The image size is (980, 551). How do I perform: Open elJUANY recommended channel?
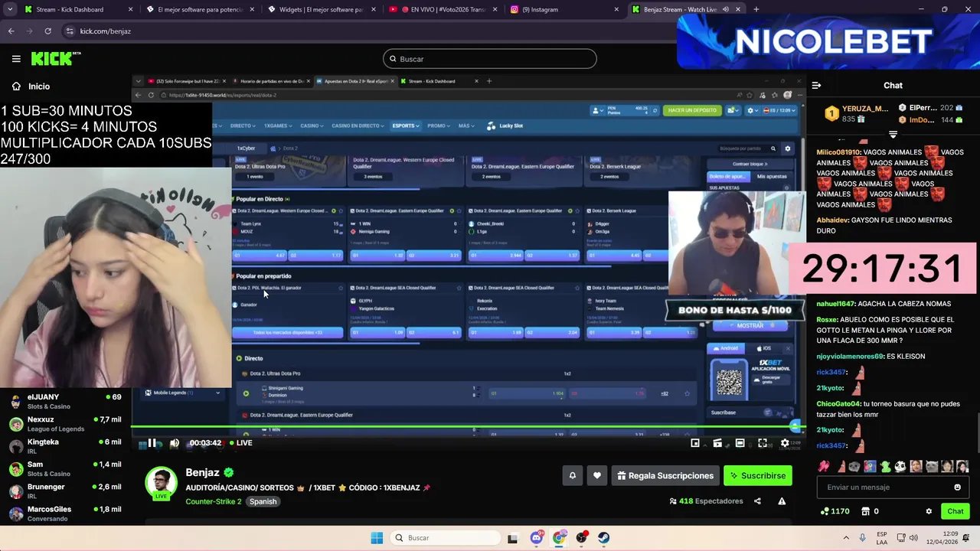[x=65, y=402]
